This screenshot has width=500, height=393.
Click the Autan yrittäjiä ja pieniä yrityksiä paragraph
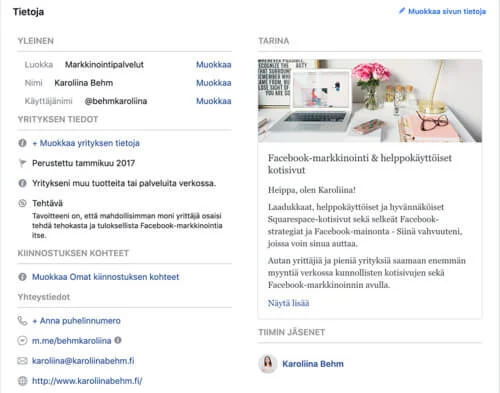tap(367, 273)
